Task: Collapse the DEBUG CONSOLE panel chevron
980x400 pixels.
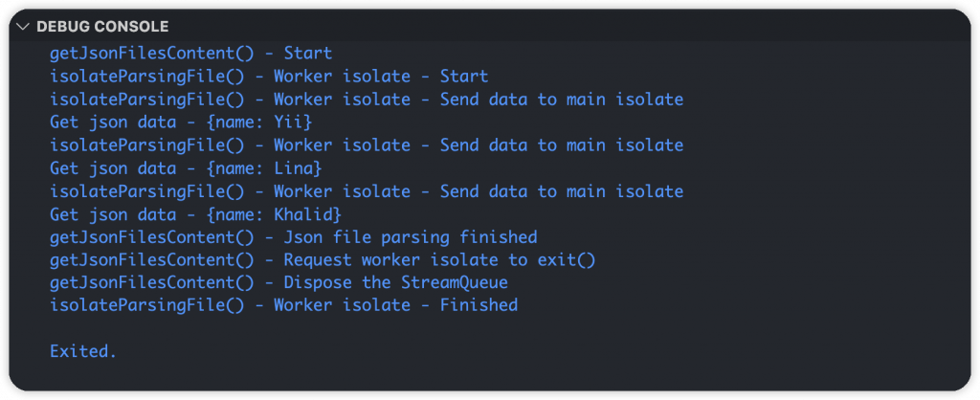Action: click(x=23, y=26)
